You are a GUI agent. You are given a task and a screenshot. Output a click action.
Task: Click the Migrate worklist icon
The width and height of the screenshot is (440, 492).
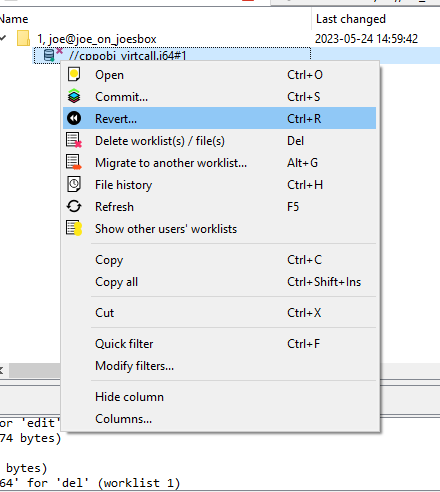pyautogui.click(x=74, y=162)
